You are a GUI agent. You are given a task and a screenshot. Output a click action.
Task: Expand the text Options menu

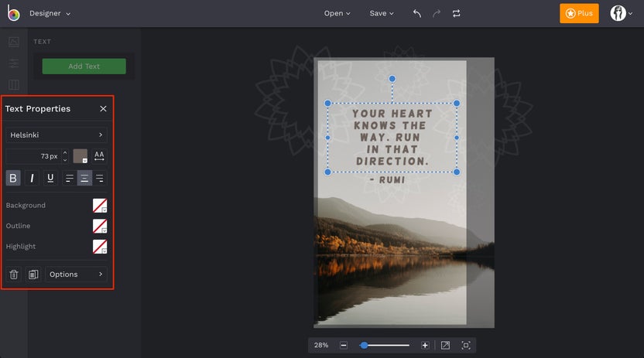76,274
